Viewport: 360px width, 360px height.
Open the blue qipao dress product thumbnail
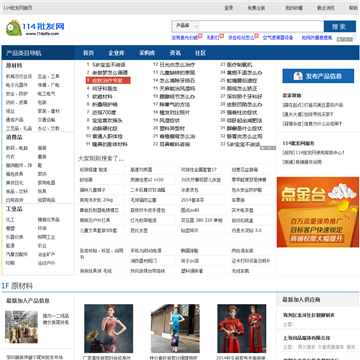175,328
